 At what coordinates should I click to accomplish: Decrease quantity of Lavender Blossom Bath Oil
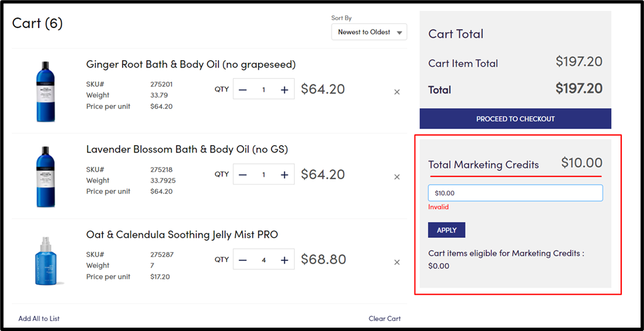click(243, 175)
